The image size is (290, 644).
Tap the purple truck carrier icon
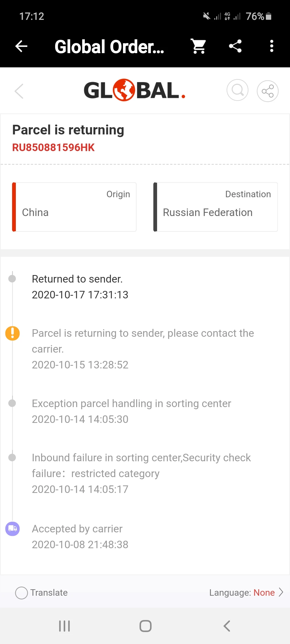pyautogui.click(x=12, y=529)
